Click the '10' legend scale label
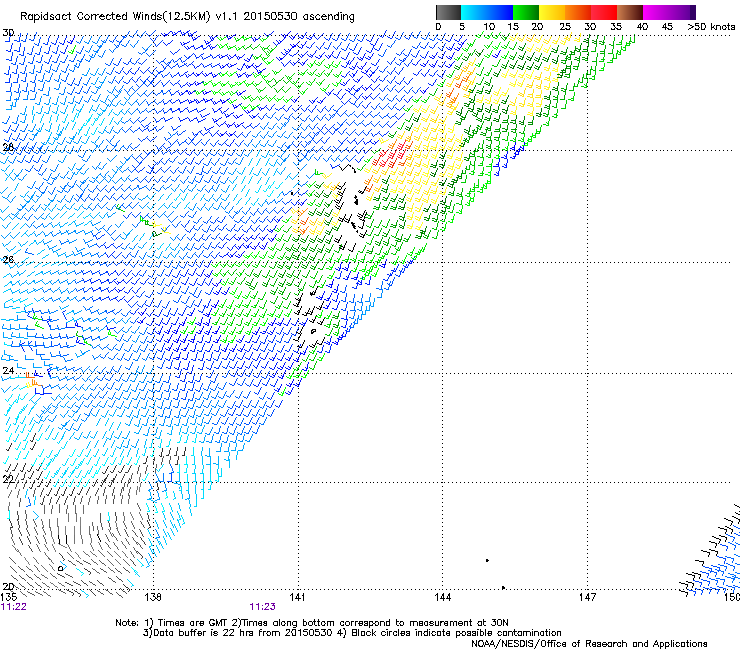The image size is (740, 650). pyautogui.click(x=489, y=27)
